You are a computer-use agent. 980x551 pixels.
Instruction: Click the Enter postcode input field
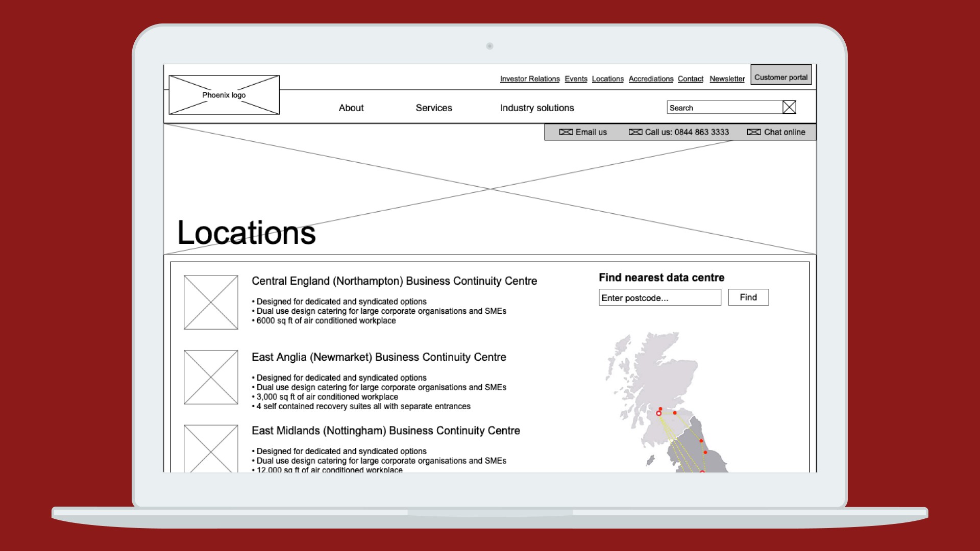coord(659,298)
